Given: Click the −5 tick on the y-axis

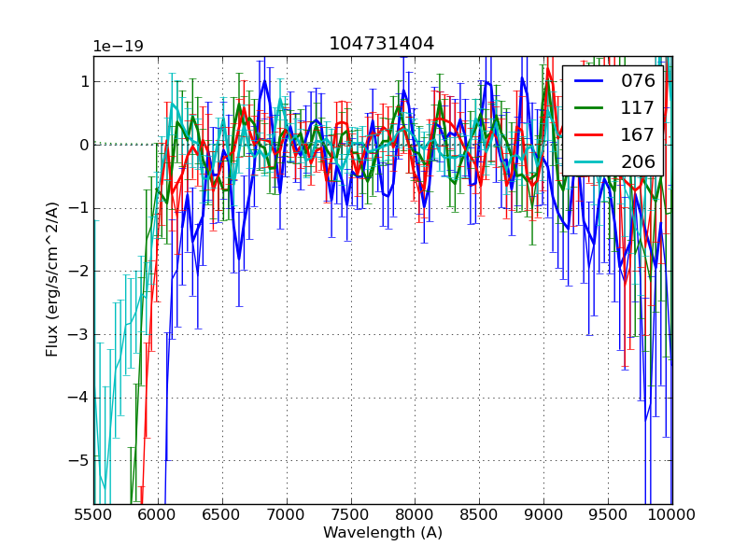Looking at the screenshot, I should pyautogui.click(x=78, y=461).
